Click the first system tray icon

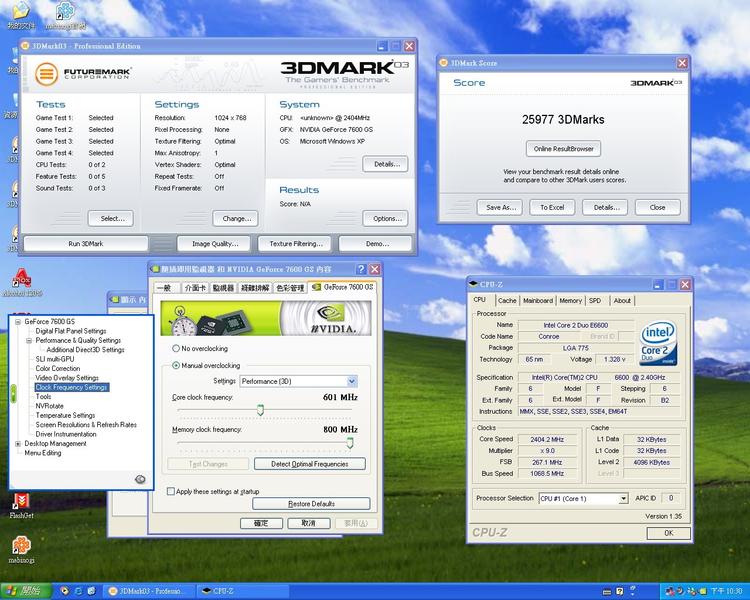pyautogui.click(x=670, y=591)
